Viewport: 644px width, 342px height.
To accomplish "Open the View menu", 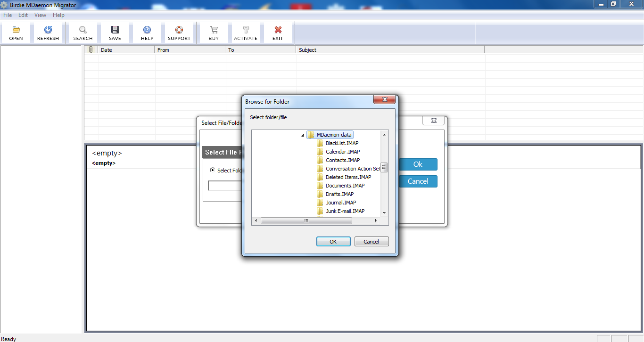I will coord(40,15).
